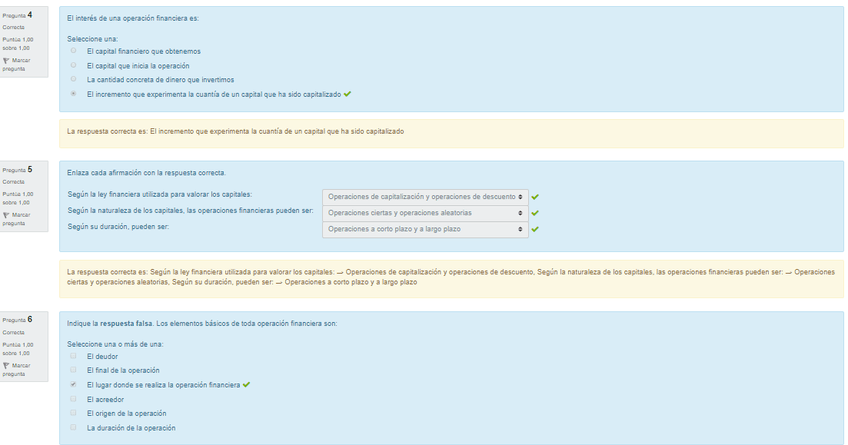Check the 'El deudor' checkbox
The image size is (848, 445).
coord(73,356)
